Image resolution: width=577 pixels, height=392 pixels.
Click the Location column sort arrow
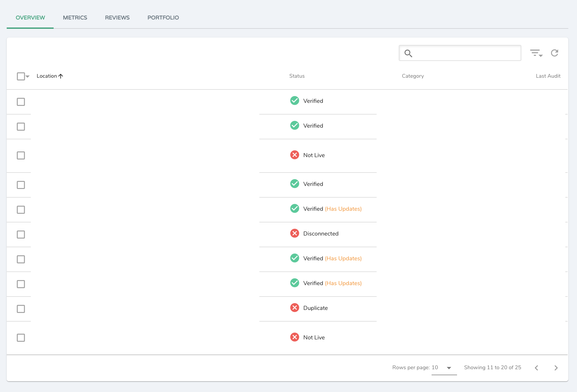[x=61, y=76]
